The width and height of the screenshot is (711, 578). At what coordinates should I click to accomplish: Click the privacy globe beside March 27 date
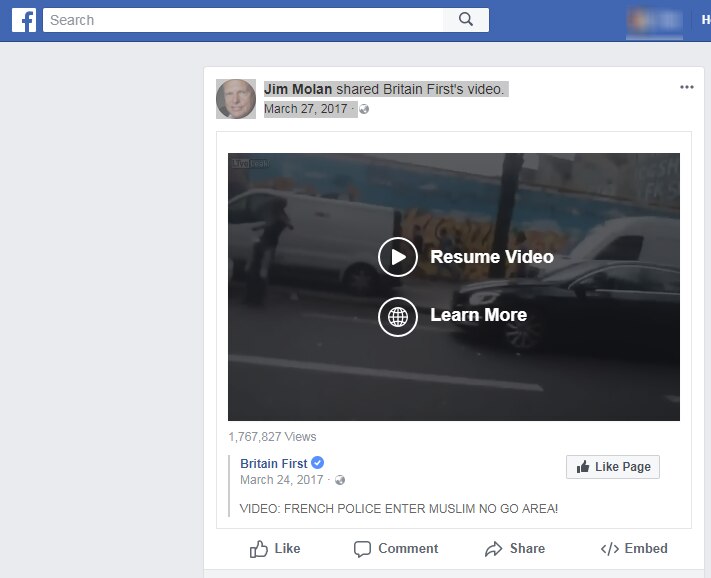pyautogui.click(x=365, y=110)
